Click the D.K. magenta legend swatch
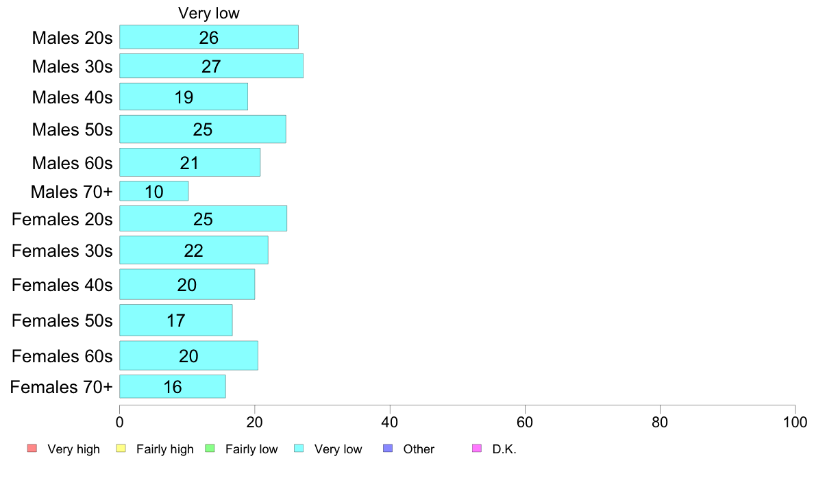Screen dimensions: 814x504 (477, 449)
